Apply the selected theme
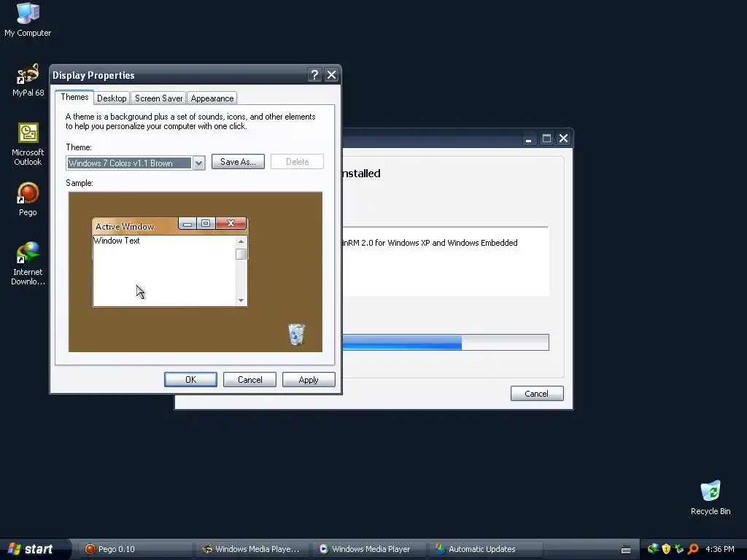This screenshot has width=747, height=560. coord(309,379)
